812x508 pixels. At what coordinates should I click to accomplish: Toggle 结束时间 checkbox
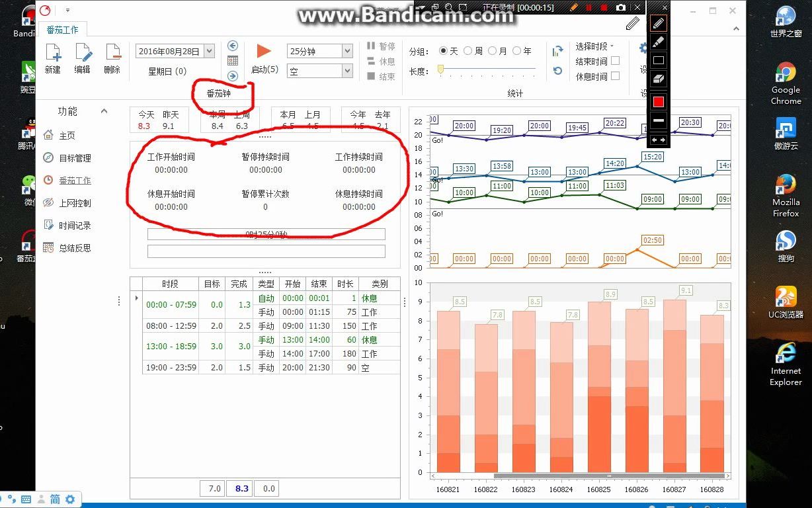[615, 61]
